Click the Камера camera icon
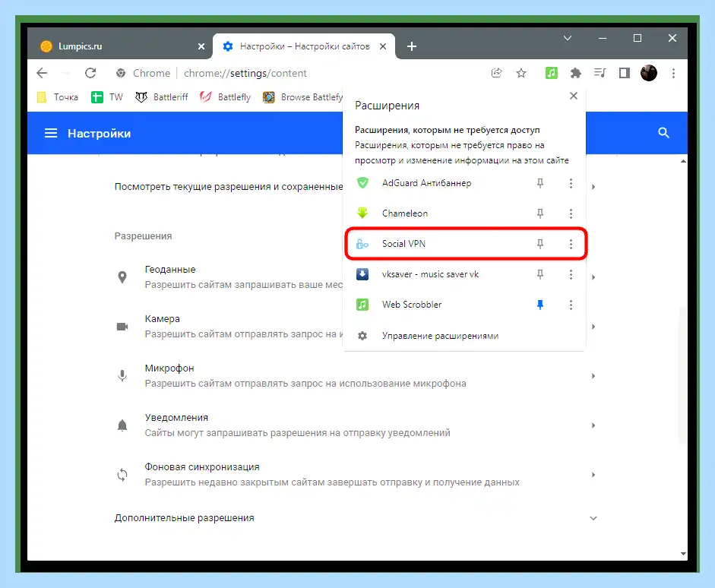This screenshot has width=715, height=588. click(x=122, y=327)
